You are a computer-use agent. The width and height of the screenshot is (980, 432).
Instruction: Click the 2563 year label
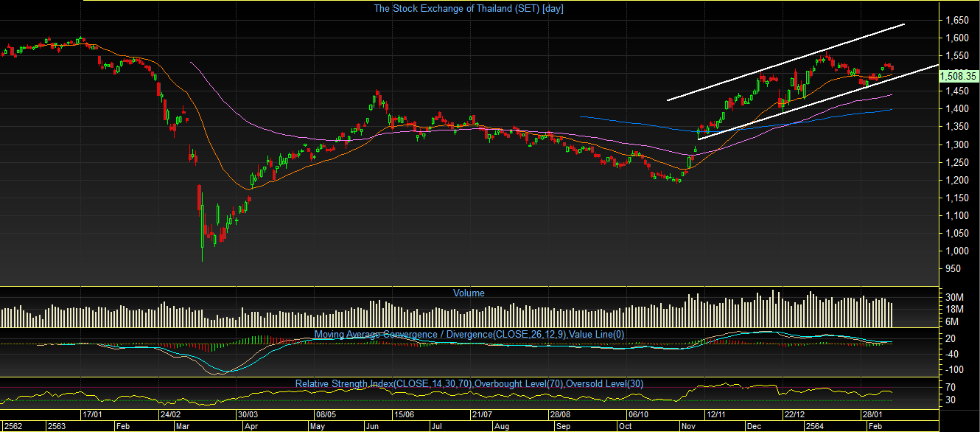pyautogui.click(x=57, y=426)
